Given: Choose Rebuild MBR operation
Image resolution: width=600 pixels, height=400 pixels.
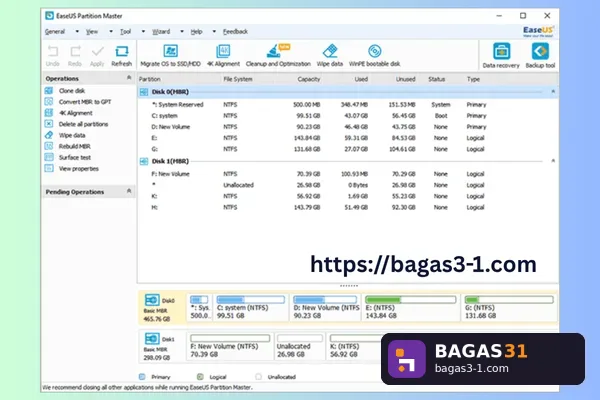Looking at the screenshot, I should [x=75, y=146].
